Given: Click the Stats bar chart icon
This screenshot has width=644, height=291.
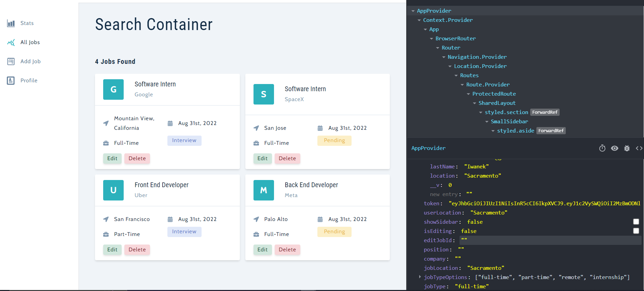Looking at the screenshot, I should 11,23.
